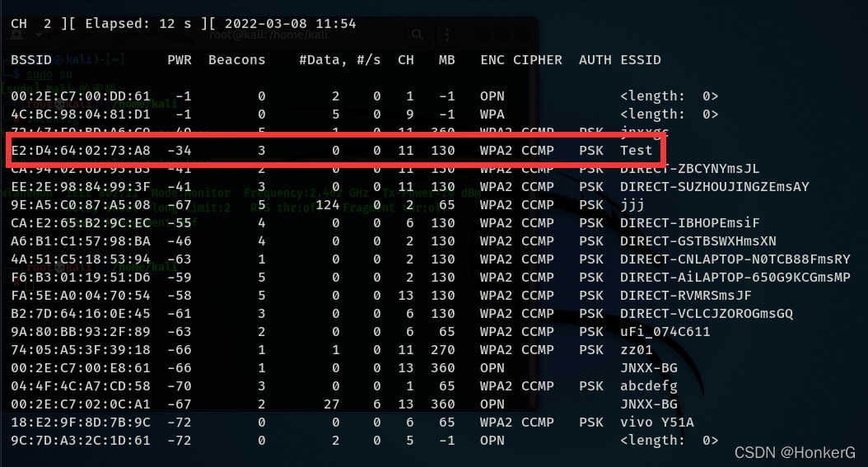Select BSSID 00:2E:C7:00:DD:61
The height and width of the screenshot is (467, 868).
[80, 96]
